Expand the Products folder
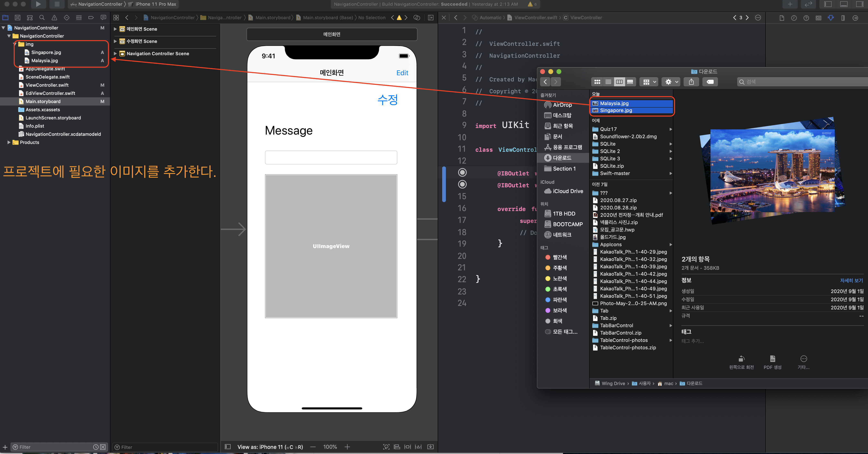The height and width of the screenshot is (454, 868). pos(9,142)
